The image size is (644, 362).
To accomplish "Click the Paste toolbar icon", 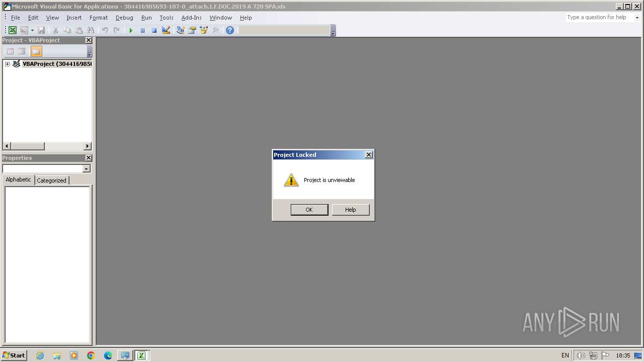I will point(79,30).
